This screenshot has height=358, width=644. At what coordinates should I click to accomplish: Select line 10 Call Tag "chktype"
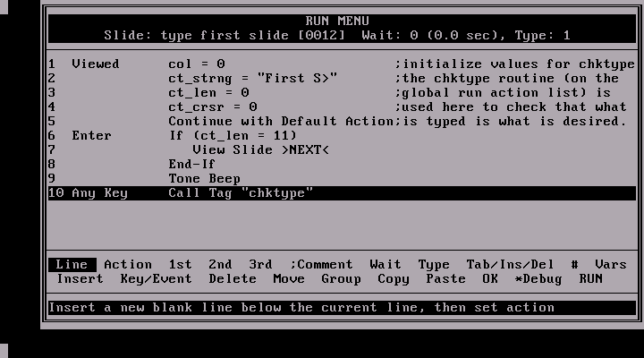click(x=342, y=193)
